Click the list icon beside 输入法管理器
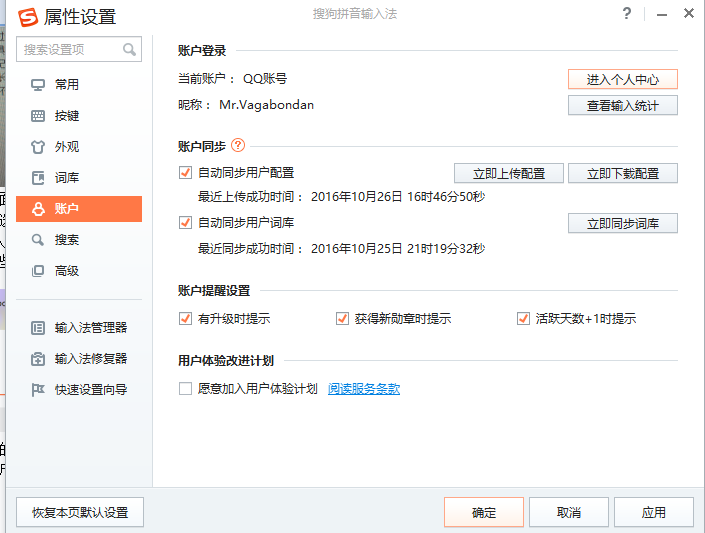Viewport: 705px width, 533px height. tap(38, 328)
